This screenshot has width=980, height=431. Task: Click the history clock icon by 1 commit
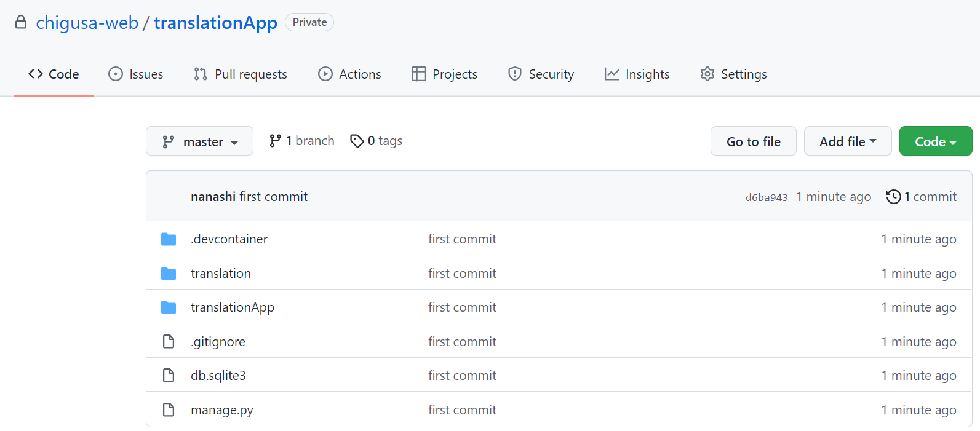coord(894,197)
